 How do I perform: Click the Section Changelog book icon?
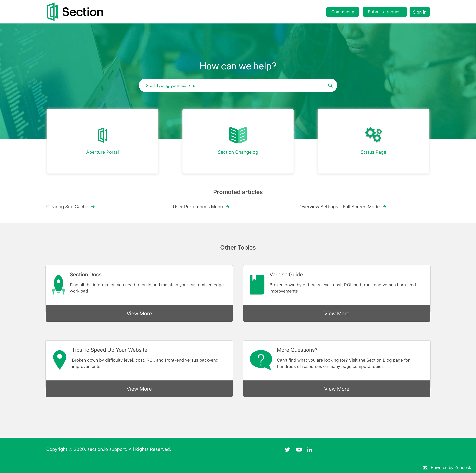click(x=238, y=135)
